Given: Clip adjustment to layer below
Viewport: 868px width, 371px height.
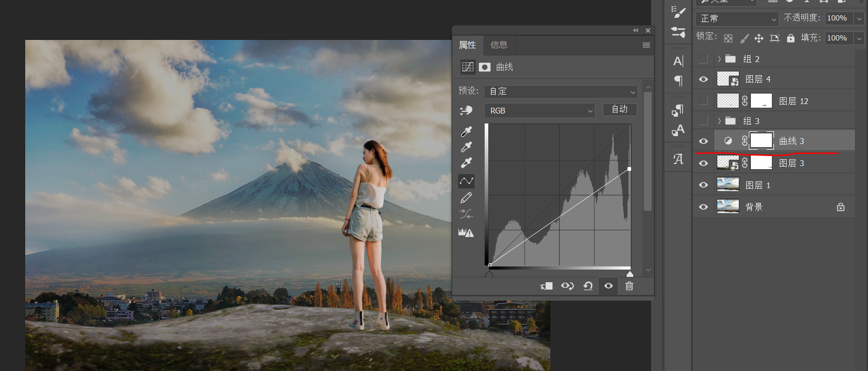Looking at the screenshot, I should click(x=546, y=286).
